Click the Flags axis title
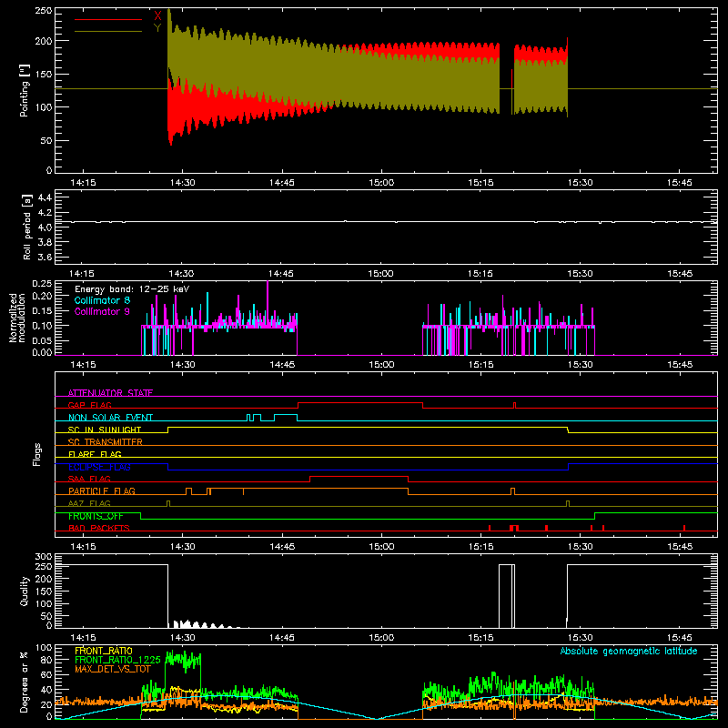 click(36, 454)
